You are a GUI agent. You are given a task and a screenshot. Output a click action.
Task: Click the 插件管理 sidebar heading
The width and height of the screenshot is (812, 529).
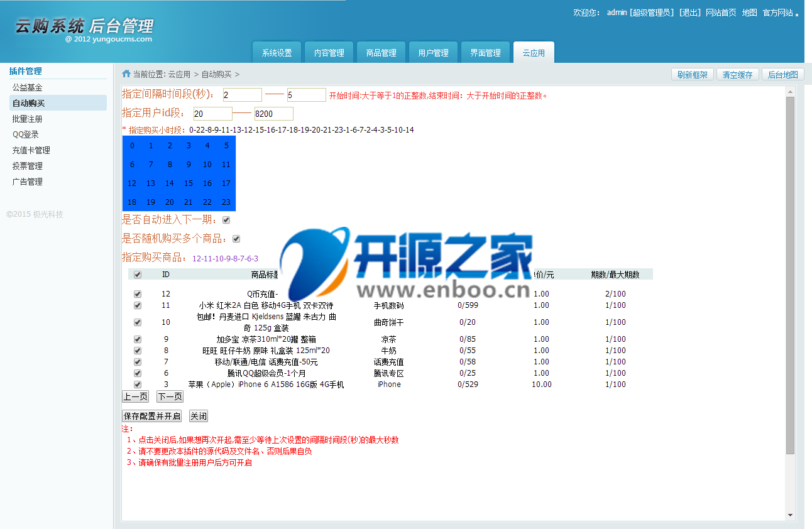coord(26,71)
